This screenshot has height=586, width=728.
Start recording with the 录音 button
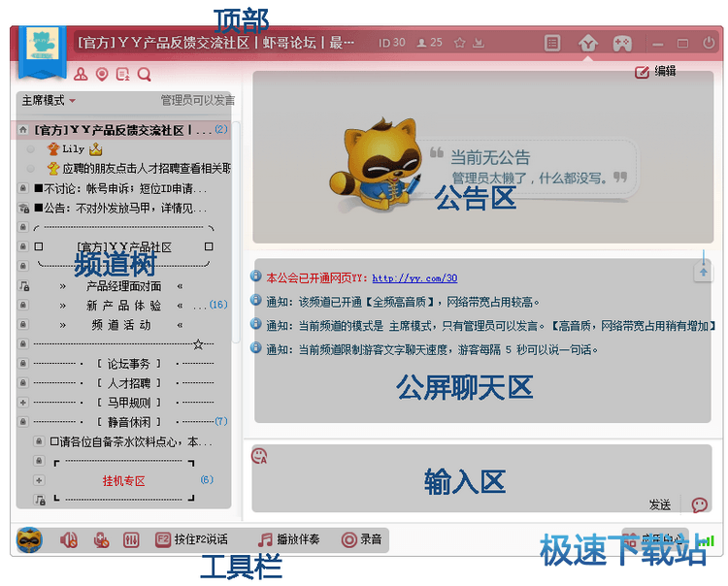(361, 539)
